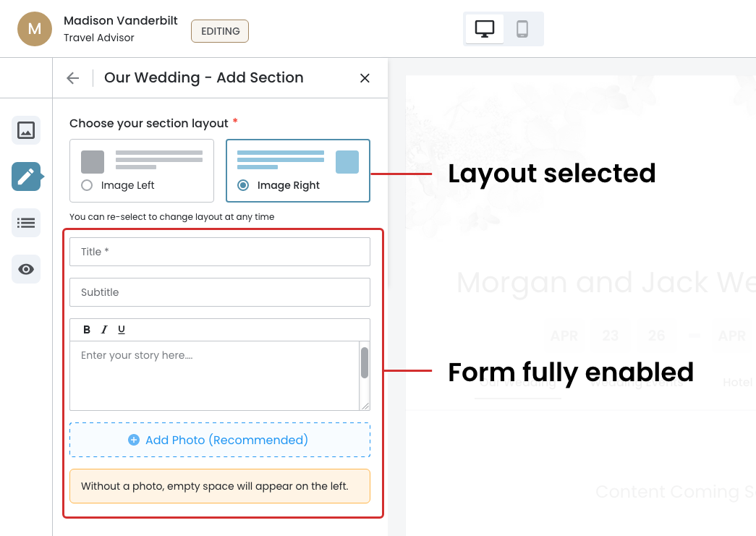Switch to mobile preview mode
Viewport: 756px width, 536px height.
point(522,29)
